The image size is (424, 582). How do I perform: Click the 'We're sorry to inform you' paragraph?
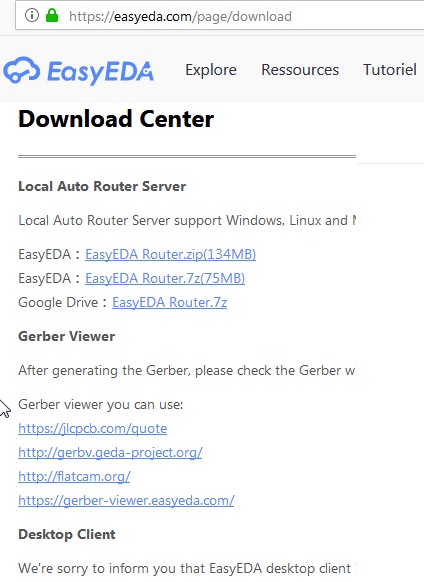coord(187,569)
